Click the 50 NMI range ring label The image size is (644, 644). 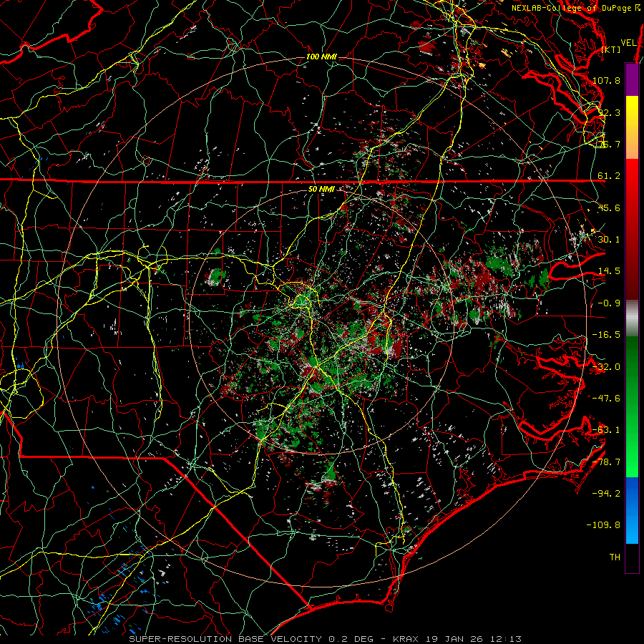(321, 190)
